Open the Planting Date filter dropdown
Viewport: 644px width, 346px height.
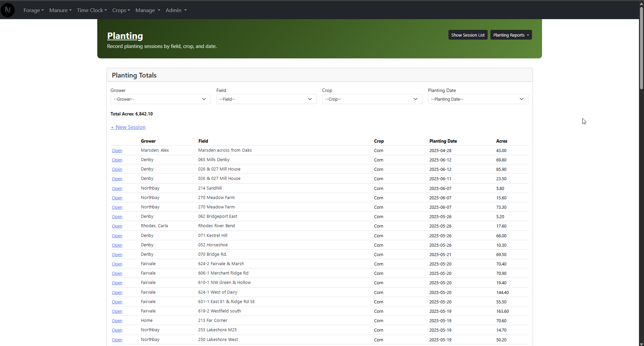[x=478, y=99]
